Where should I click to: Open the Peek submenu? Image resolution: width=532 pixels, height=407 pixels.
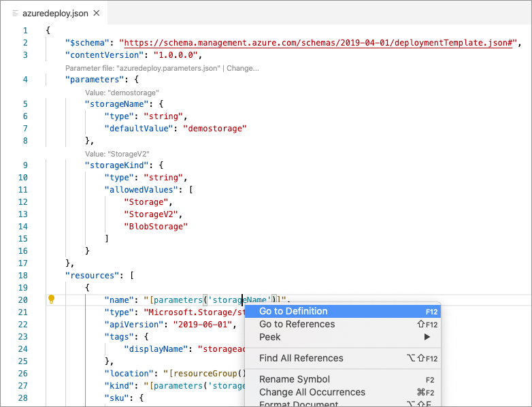(x=343, y=337)
